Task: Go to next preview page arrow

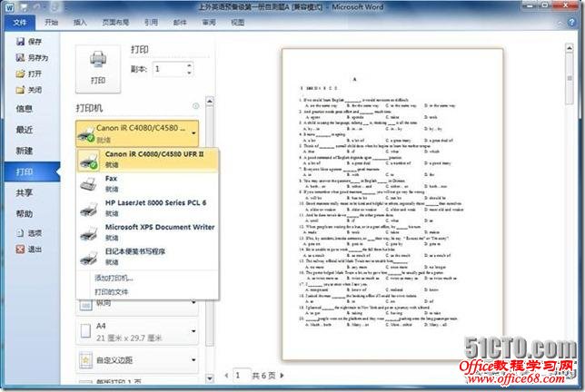Action: [282, 376]
